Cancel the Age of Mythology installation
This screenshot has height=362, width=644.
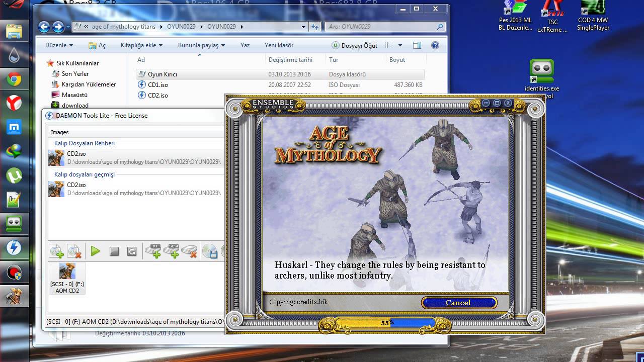pos(458,303)
